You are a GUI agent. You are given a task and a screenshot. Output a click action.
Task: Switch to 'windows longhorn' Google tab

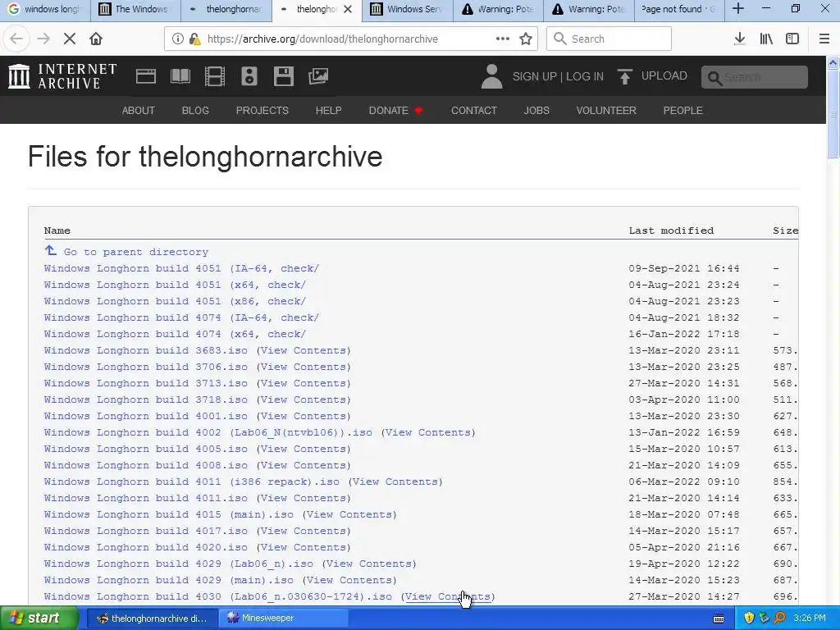(45, 9)
